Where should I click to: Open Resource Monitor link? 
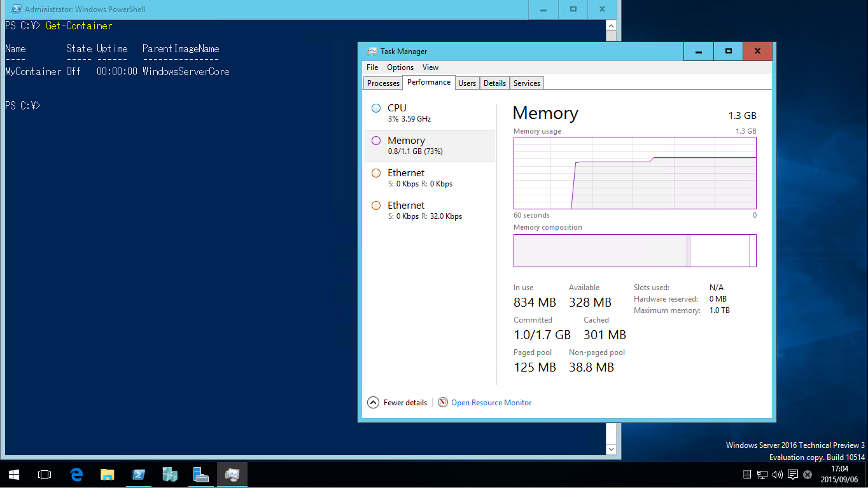(491, 403)
